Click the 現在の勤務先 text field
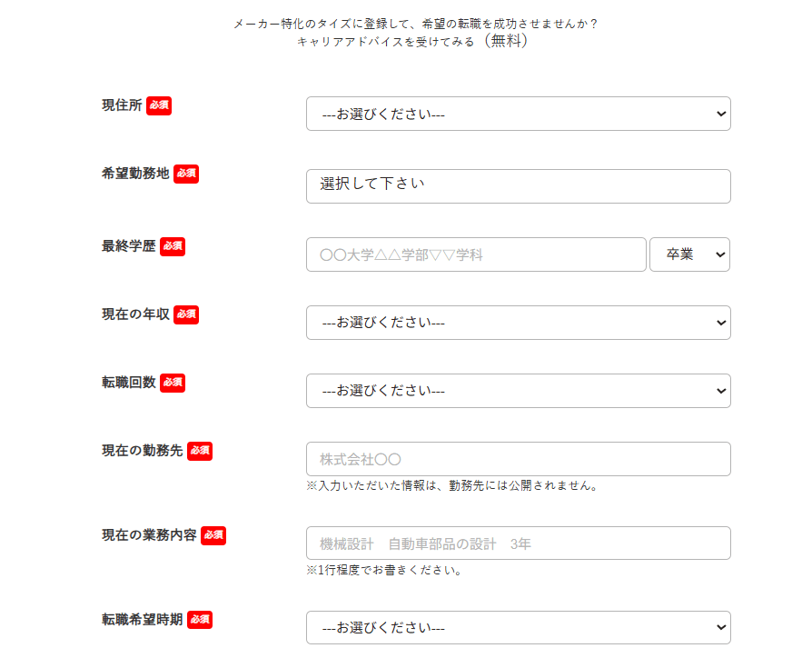Screen dimensions: 812x668 coord(518,459)
